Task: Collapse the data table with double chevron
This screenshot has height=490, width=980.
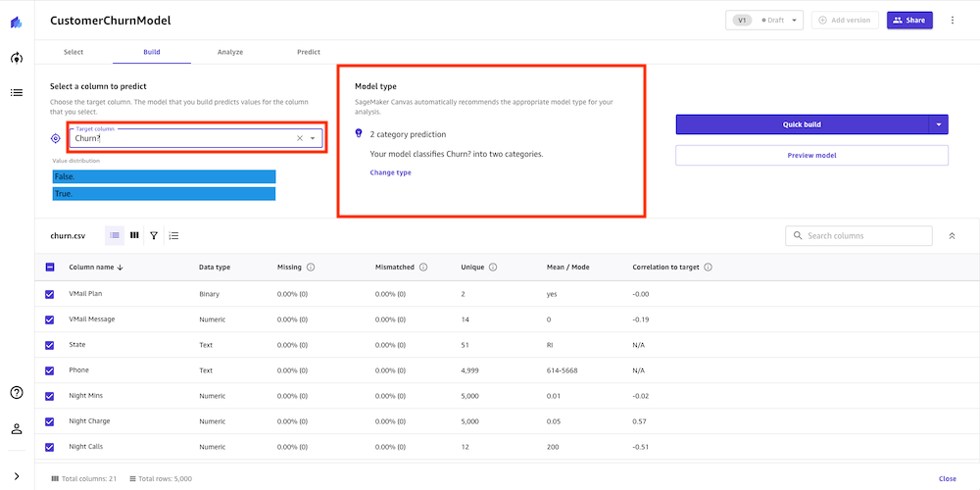Action: (x=952, y=235)
